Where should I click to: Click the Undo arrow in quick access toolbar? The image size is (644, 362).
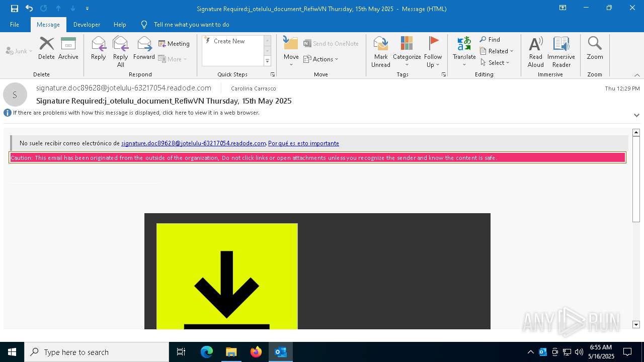tap(29, 9)
